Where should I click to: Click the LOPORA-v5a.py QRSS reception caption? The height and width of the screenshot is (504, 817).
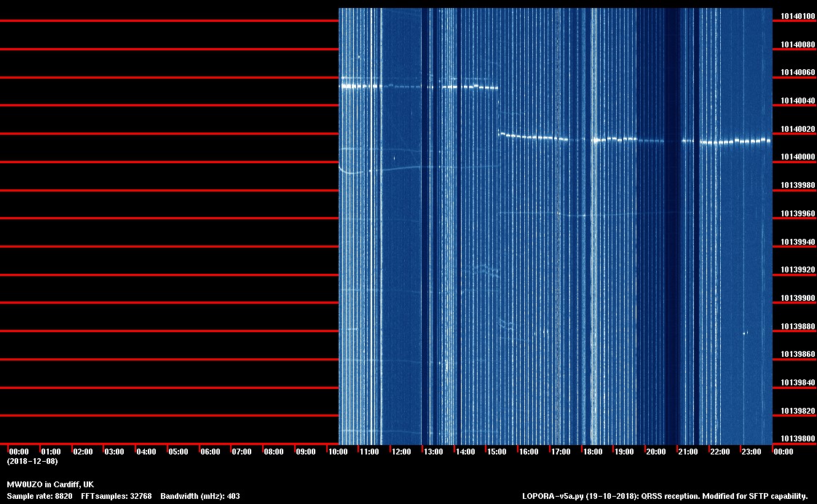[665, 497]
